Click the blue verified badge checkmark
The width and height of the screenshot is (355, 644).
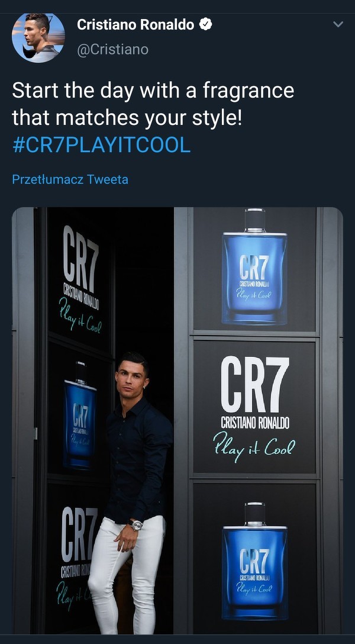coord(205,25)
